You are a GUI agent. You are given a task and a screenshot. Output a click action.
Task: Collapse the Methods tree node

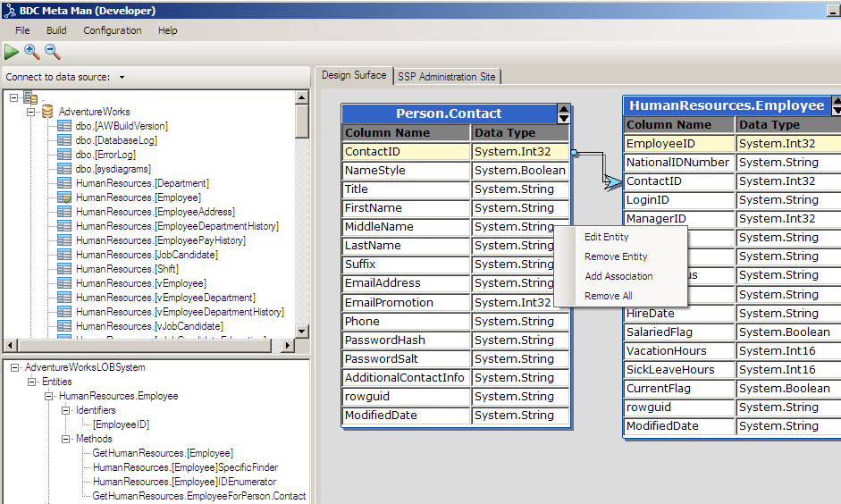pos(66,439)
